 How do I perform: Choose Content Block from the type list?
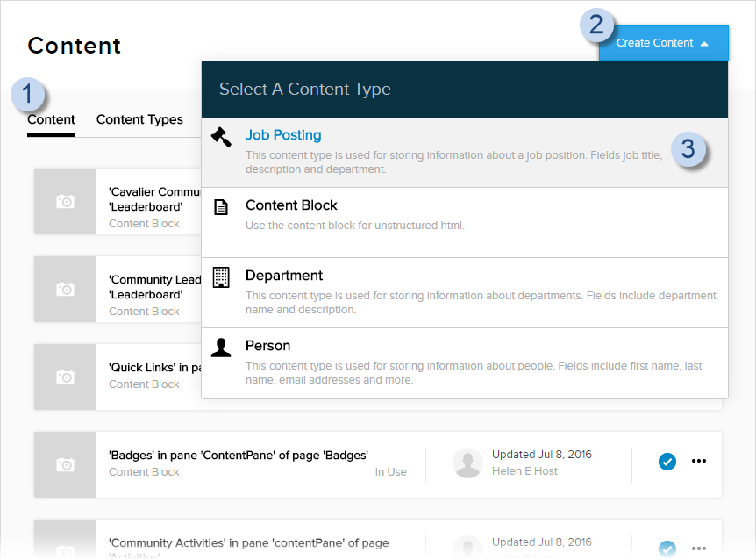(291, 205)
